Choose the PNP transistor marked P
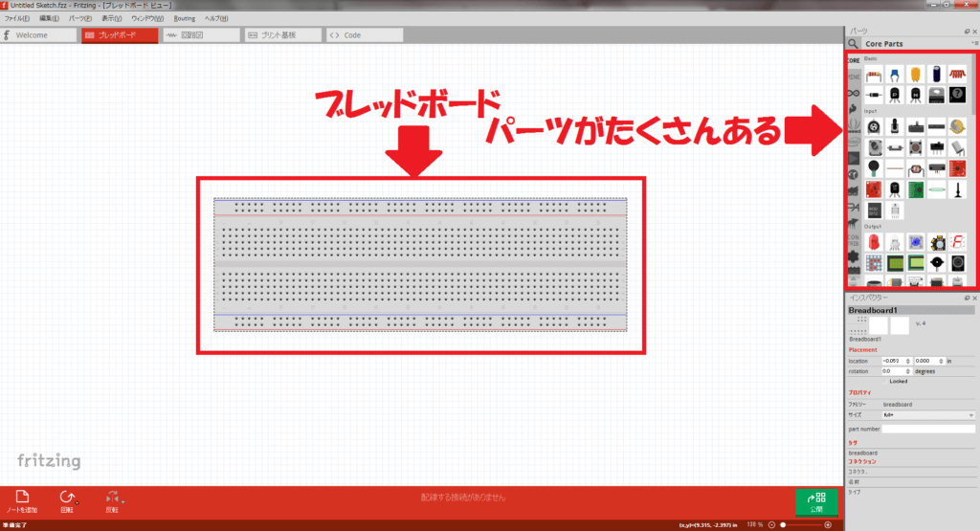980x531 pixels. (895, 95)
